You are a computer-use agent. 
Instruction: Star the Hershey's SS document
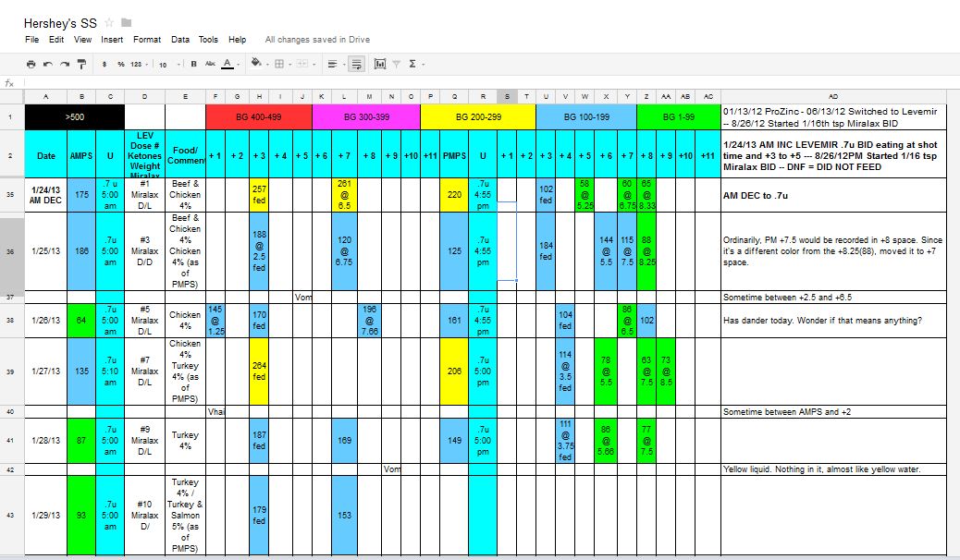(x=109, y=22)
